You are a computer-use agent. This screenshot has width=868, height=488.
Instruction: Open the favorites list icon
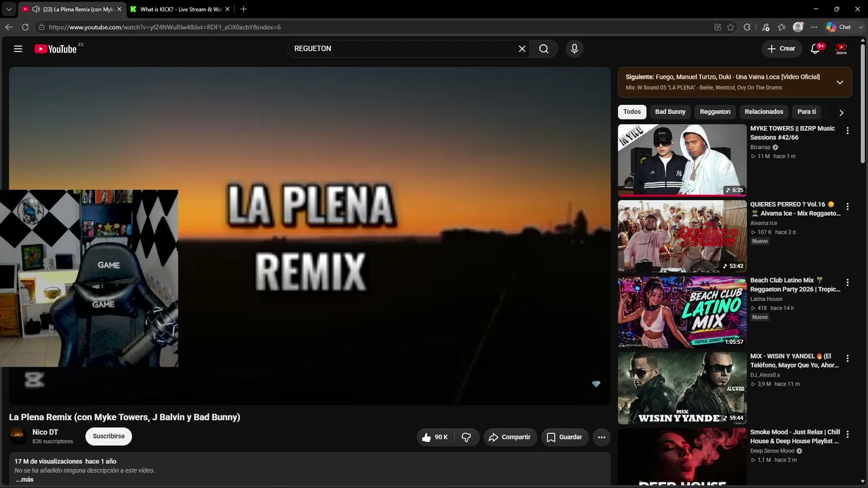782,27
